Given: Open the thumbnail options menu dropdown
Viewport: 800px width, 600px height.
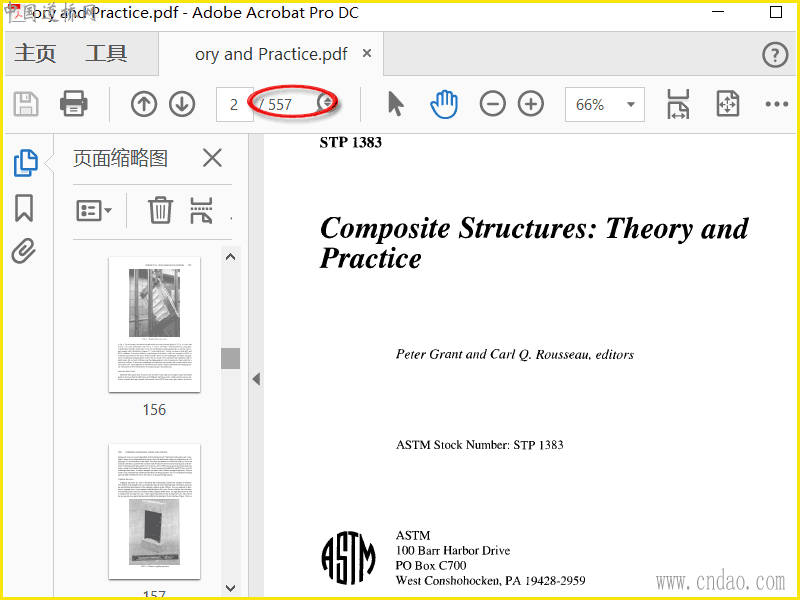Looking at the screenshot, I should 94,210.
